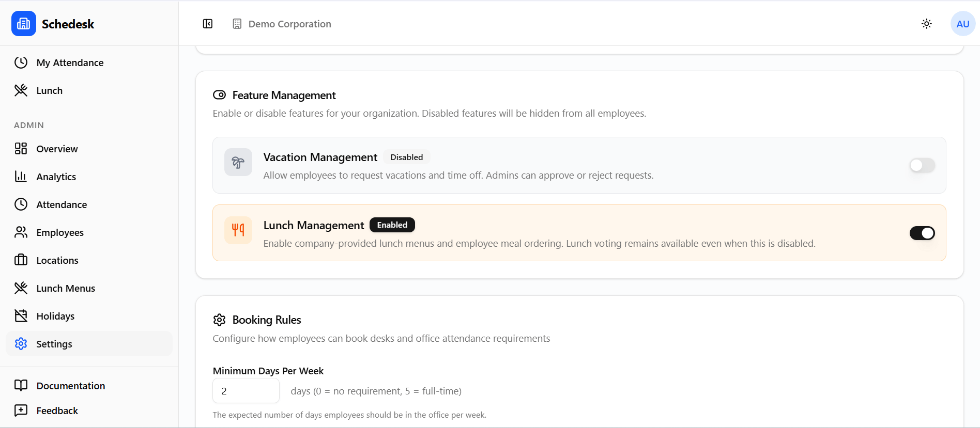Click the Vacation Management palm tree icon
This screenshot has height=428, width=980.
[x=238, y=163]
